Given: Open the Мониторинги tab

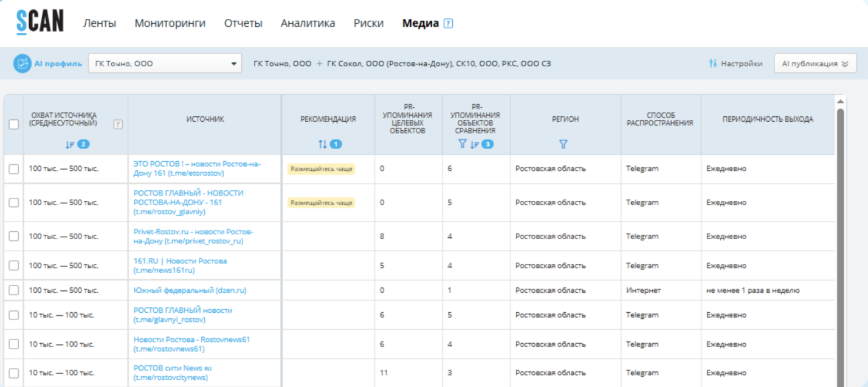Looking at the screenshot, I should [x=170, y=24].
